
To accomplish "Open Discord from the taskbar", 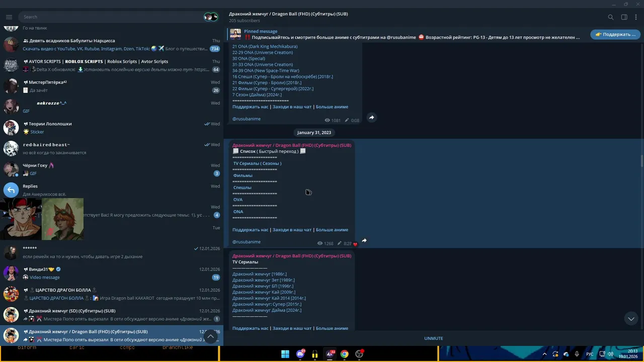I will tap(300, 354).
